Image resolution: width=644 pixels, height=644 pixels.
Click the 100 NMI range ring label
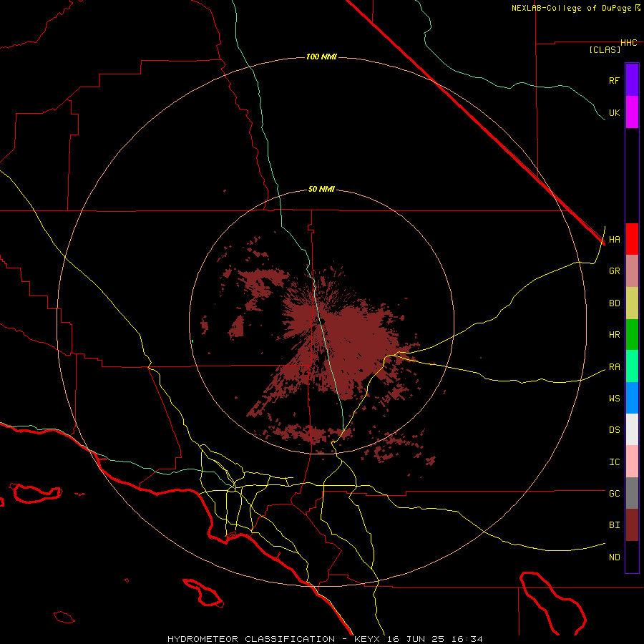321,57
